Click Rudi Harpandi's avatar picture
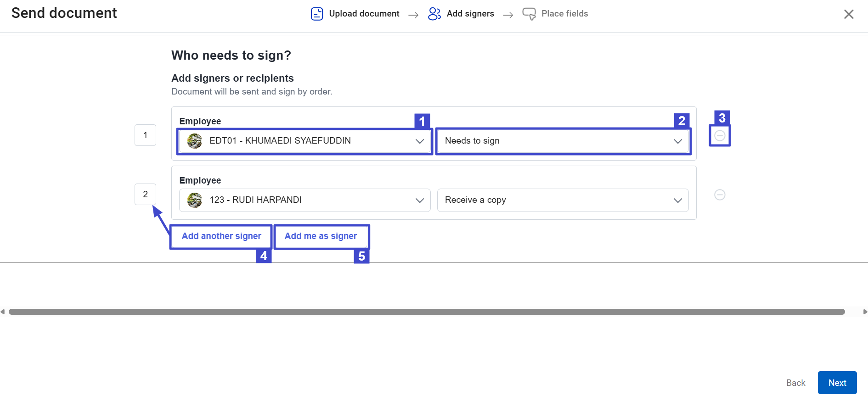 click(x=195, y=200)
